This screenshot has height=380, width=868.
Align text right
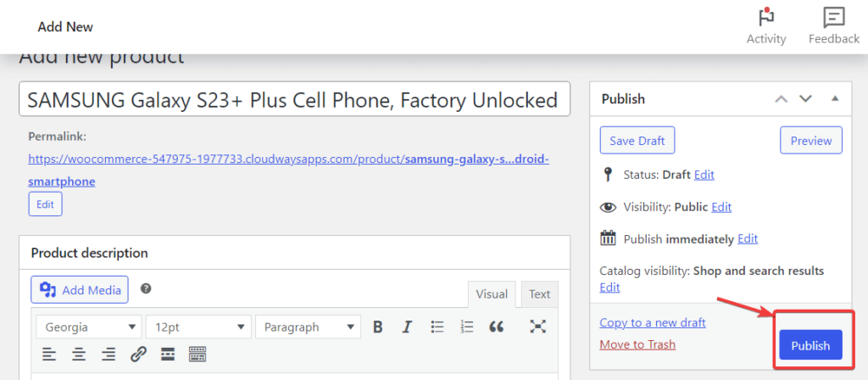(109, 354)
